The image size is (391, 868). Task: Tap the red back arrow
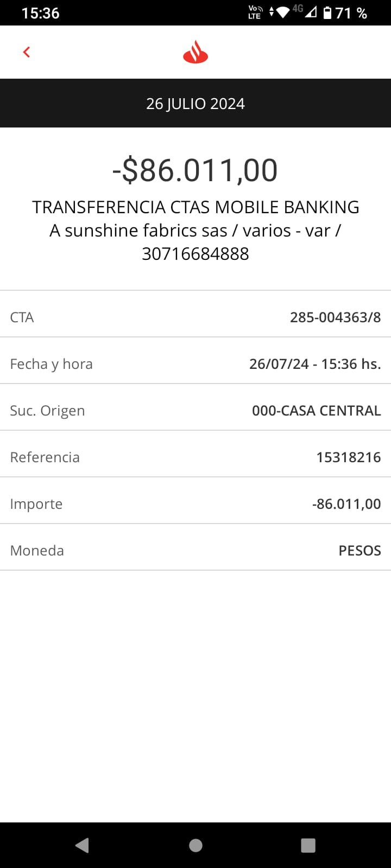pos(26,52)
